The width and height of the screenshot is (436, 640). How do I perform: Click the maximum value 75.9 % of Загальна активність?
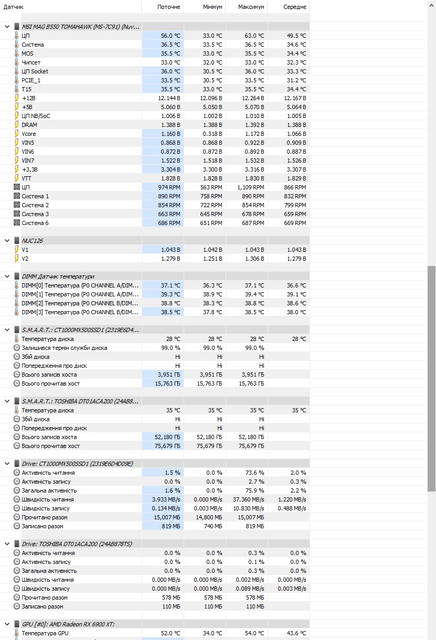point(256,491)
